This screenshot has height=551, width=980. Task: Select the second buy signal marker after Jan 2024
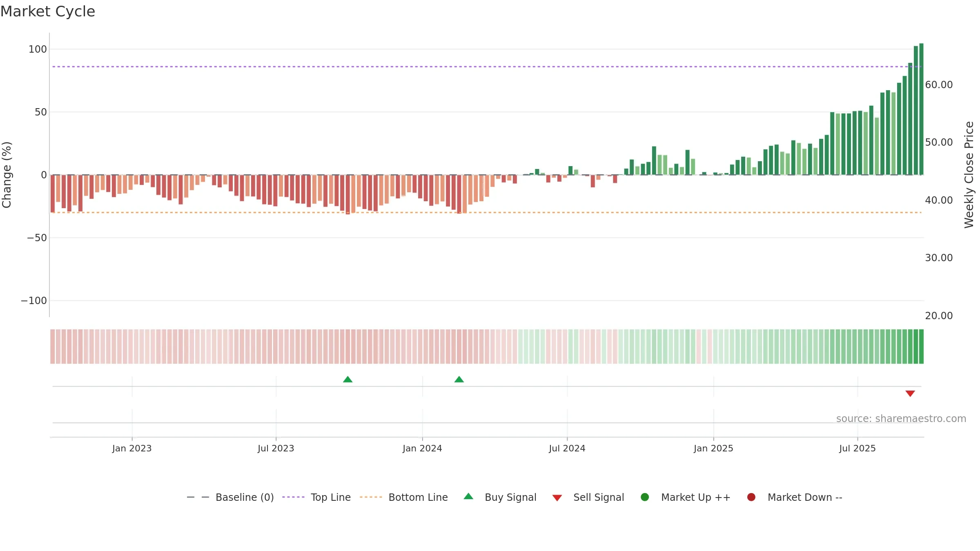(x=459, y=380)
